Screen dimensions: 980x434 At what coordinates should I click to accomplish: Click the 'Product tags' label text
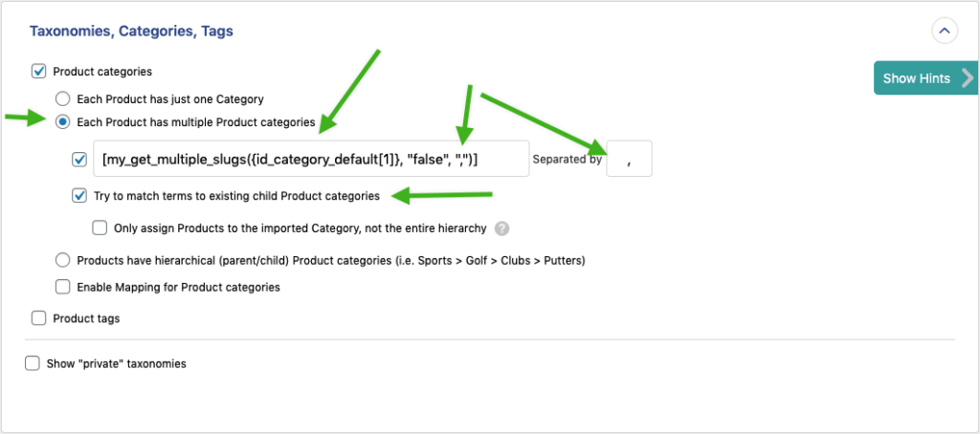86,318
